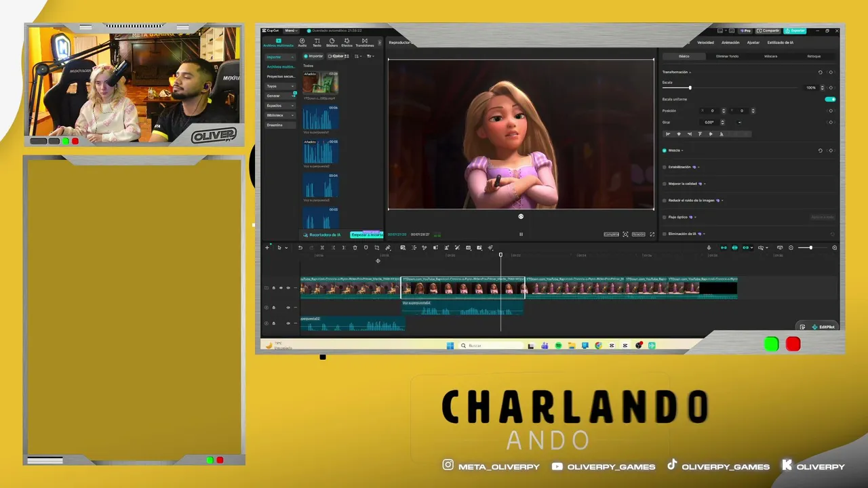Image resolution: width=868 pixels, height=488 pixels.
Task: Open the Audio media tab
Action: coord(302,42)
